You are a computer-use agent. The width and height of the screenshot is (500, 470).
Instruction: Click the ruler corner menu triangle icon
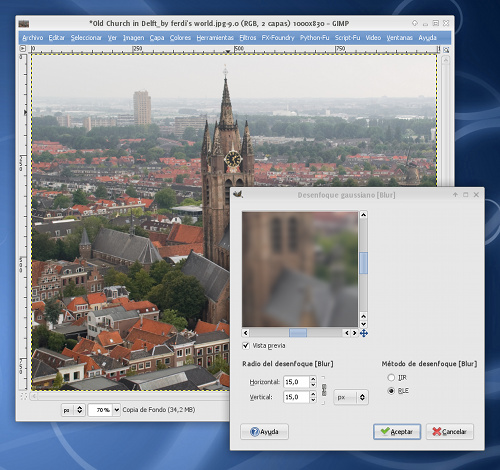coord(23,49)
